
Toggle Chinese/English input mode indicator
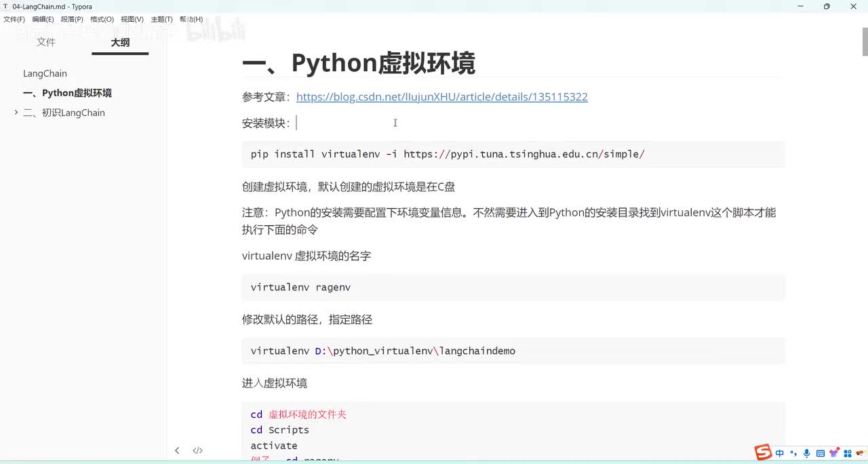click(780, 453)
